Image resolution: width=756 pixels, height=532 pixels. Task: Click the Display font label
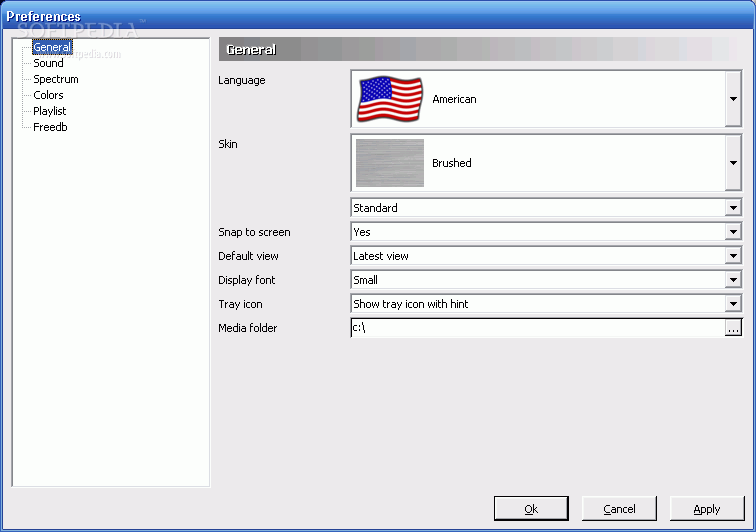pyautogui.click(x=246, y=280)
